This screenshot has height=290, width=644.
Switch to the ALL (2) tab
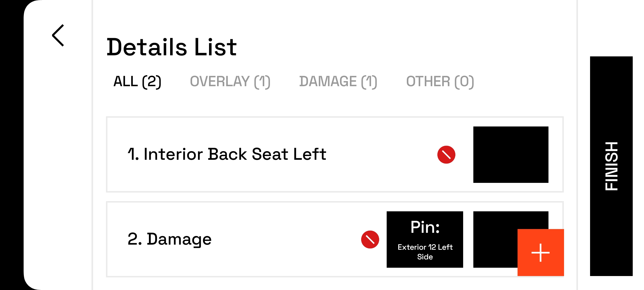137,82
